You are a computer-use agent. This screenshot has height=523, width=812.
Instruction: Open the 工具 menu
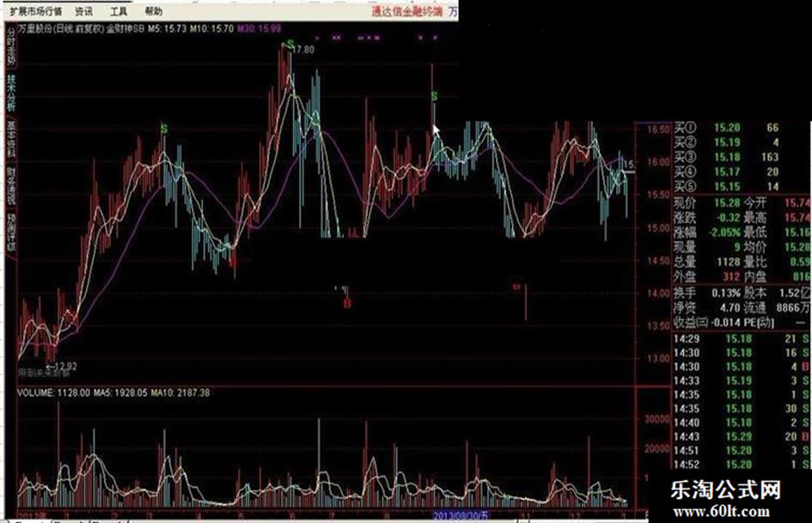coord(119,11)
